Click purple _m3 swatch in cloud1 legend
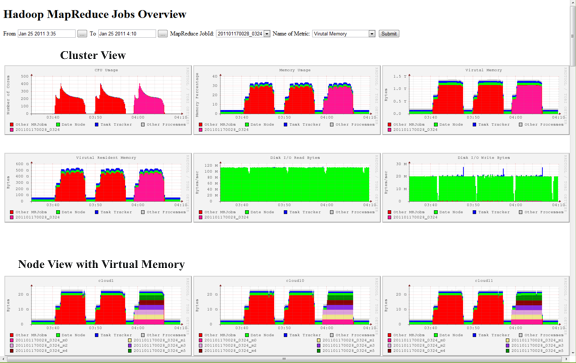 pyautogui.click(x=130, y=346)
